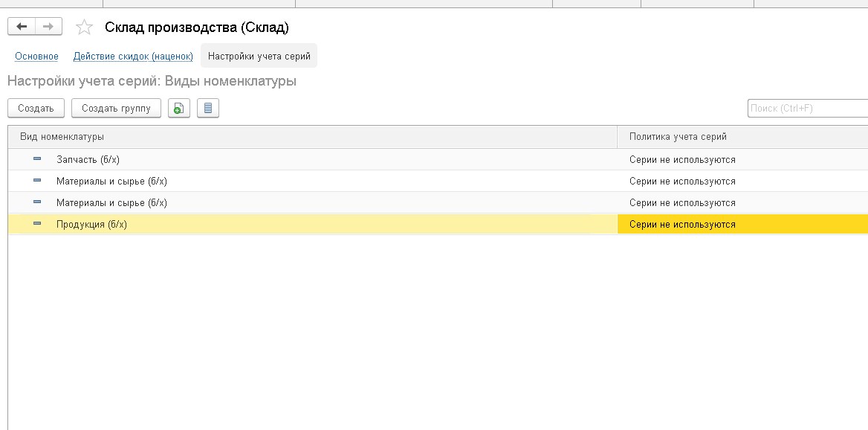868x430 pixels.
Task: Go forward using the right arrow button
Action: tap(49, 27)
